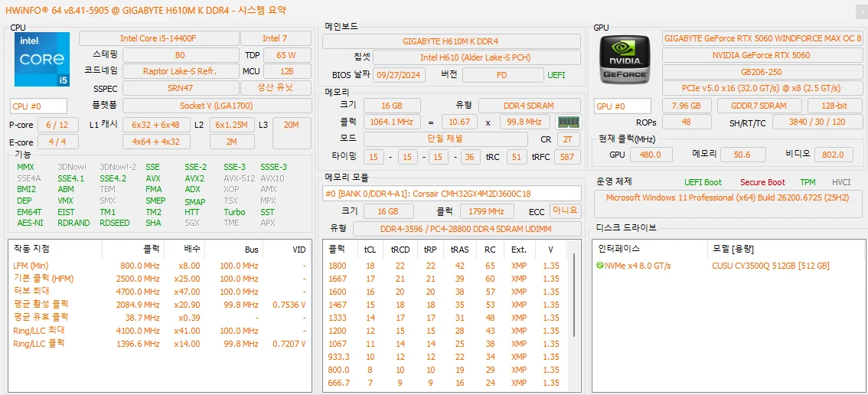The image size is (868, 395).
Task: Select the LFM (Min) operating point row
Action: click(159, 266)
